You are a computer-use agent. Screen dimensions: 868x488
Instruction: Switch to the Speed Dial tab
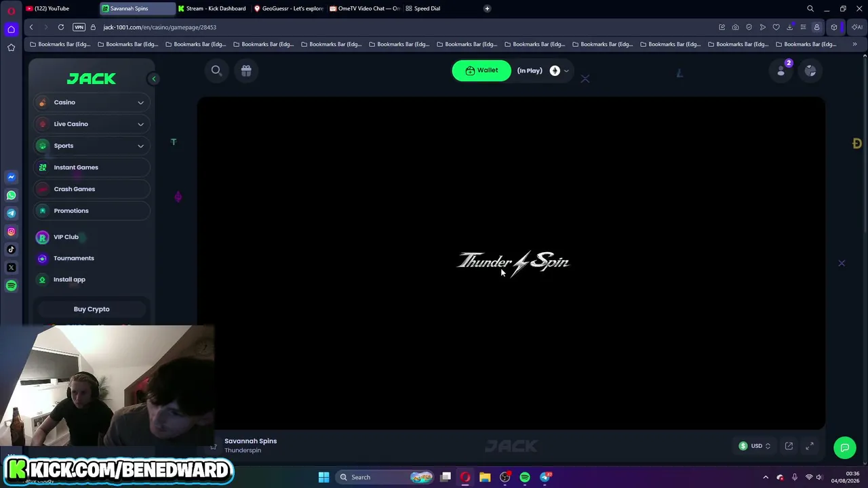[x=441, y=9]
